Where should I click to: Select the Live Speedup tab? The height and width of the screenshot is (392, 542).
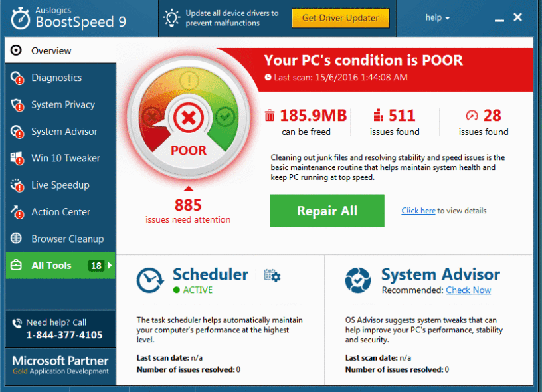tap(61, 185)
